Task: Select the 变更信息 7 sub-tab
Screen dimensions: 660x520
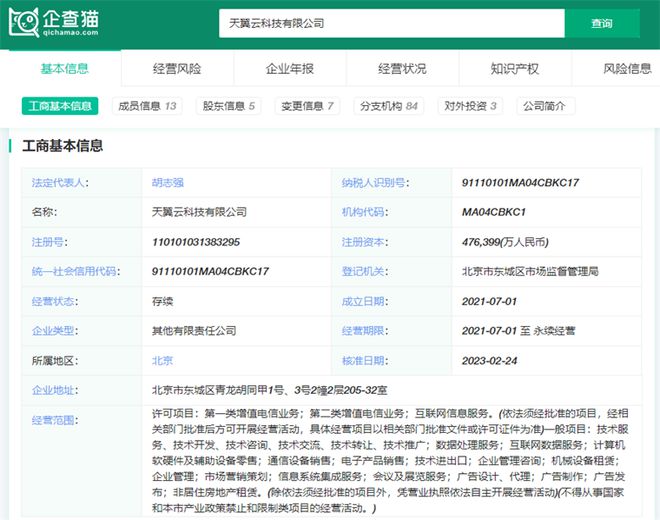Action: coord(307,106)
